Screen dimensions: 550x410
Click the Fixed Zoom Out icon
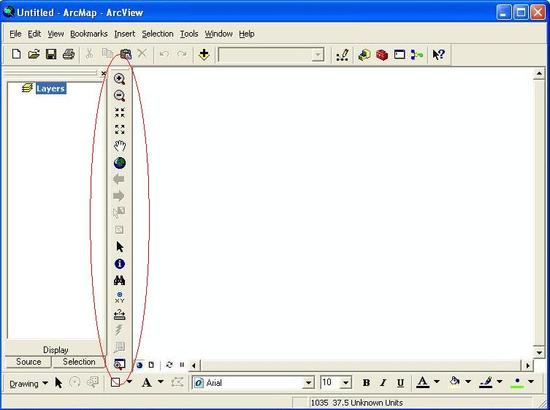[x=120, y=129]
